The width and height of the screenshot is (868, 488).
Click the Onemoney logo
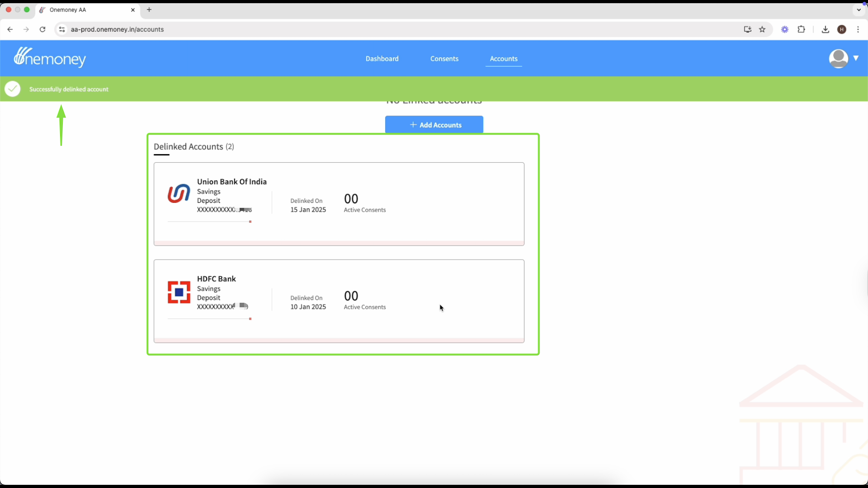(50, 57)
